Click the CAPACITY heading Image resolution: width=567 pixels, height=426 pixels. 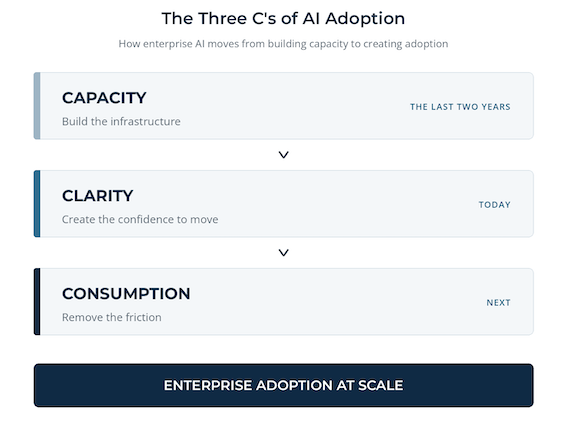point(104,98)
